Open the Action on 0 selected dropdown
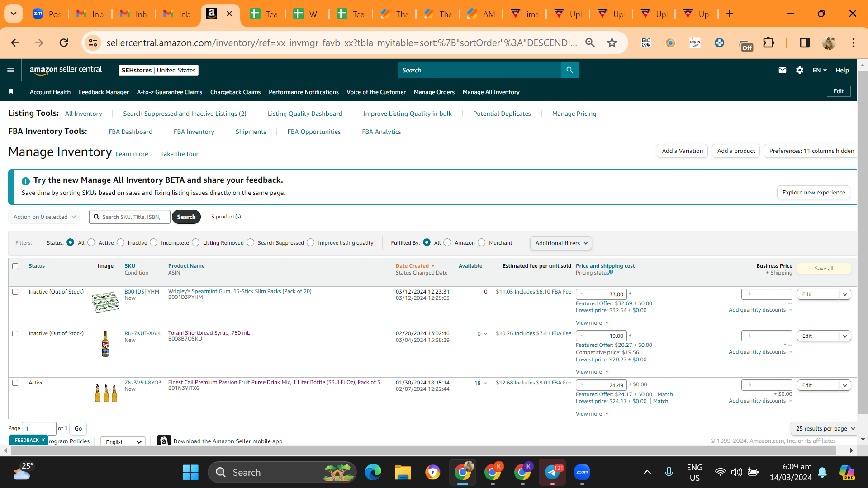The image size is (868, 488). click(44, 217)
